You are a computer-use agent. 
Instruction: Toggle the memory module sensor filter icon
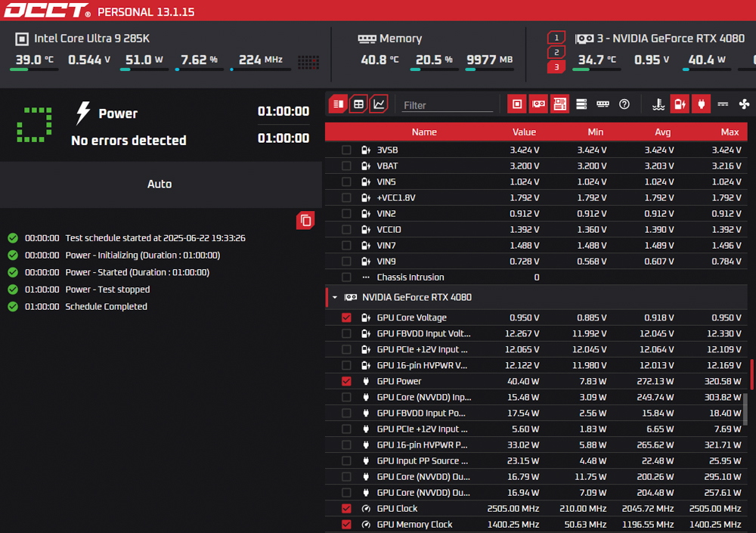[x=603, y=104]
